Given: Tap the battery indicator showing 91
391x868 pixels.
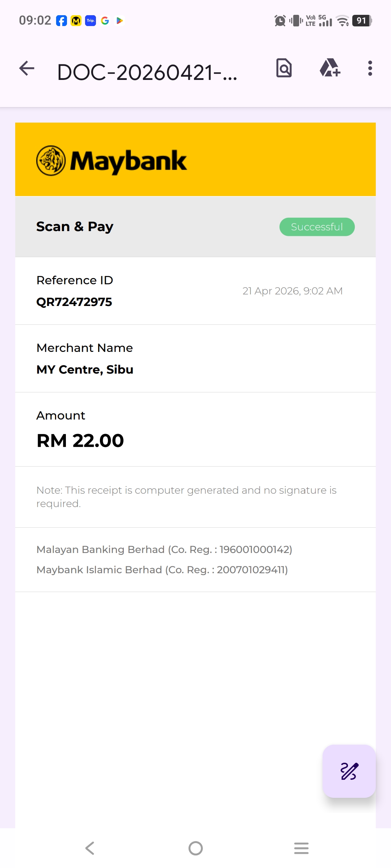Looking at the screenshot, I should click(x=362, y=21).
